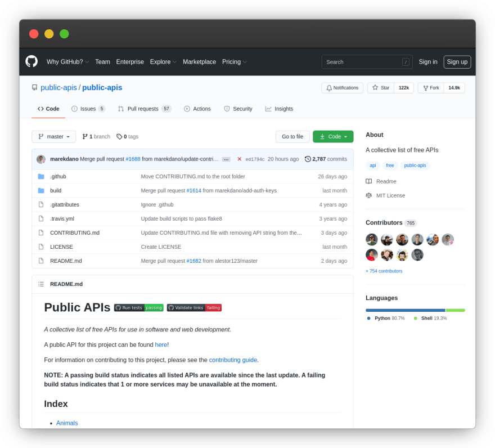Open the Pricing dropdown menu
Image resolution: width=495 pixels, height=448 pixels.
tap(234, 62)
